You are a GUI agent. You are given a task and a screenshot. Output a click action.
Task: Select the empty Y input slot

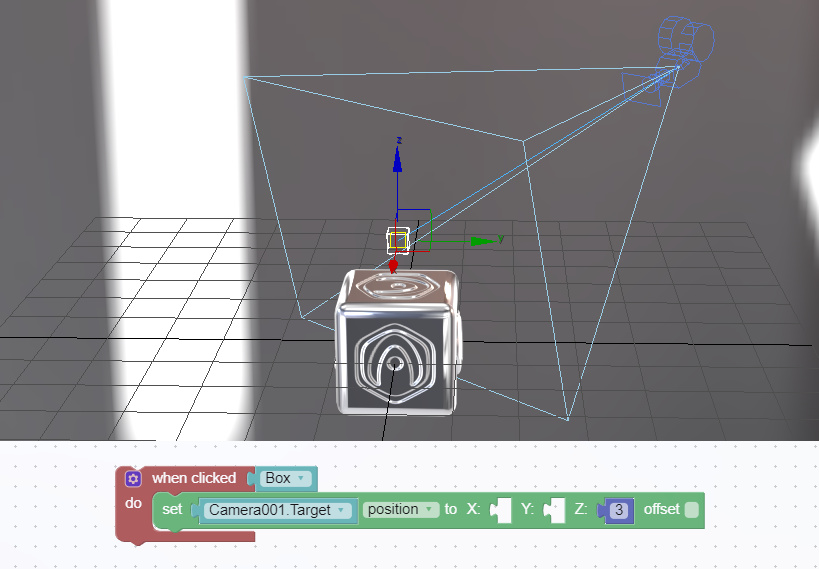[555, 509]
